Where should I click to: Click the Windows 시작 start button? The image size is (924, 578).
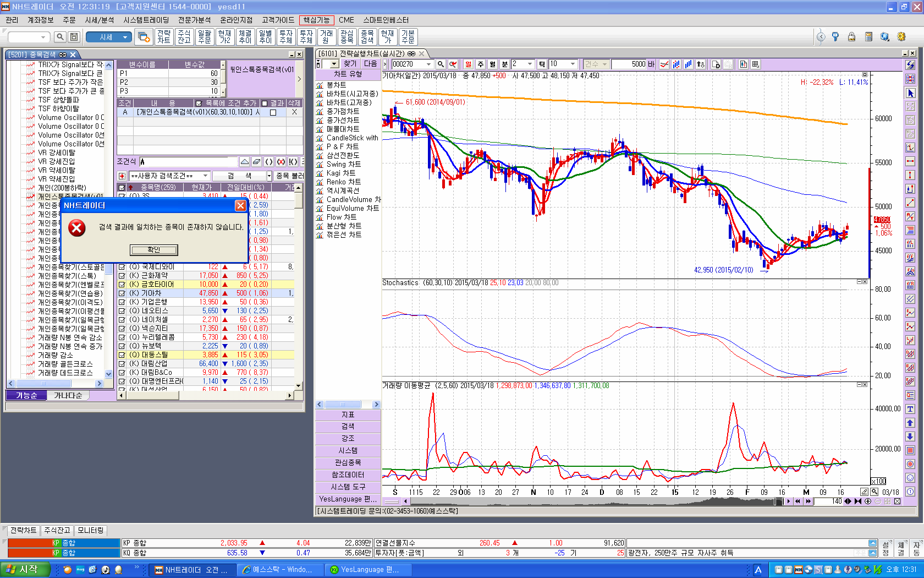tap(24, 570)
